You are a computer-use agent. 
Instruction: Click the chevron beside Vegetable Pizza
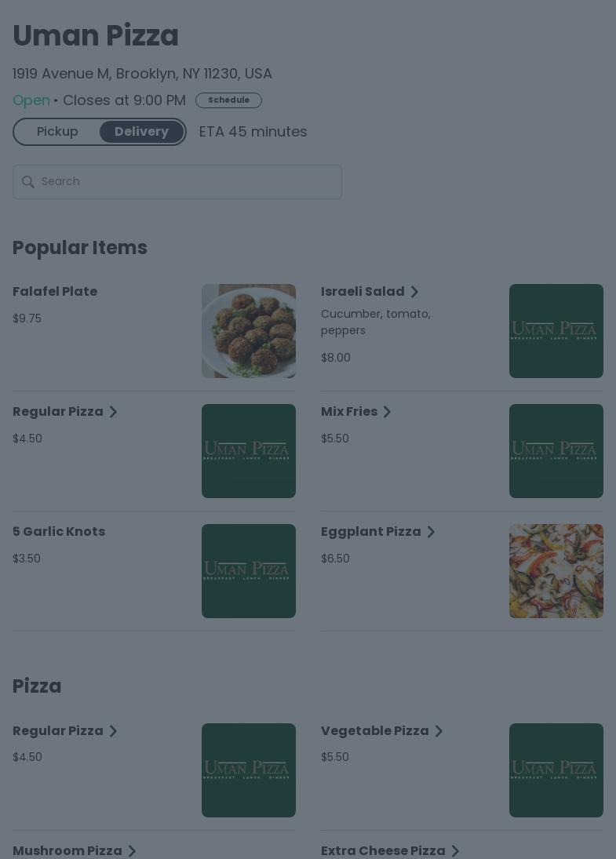point(439,731)
